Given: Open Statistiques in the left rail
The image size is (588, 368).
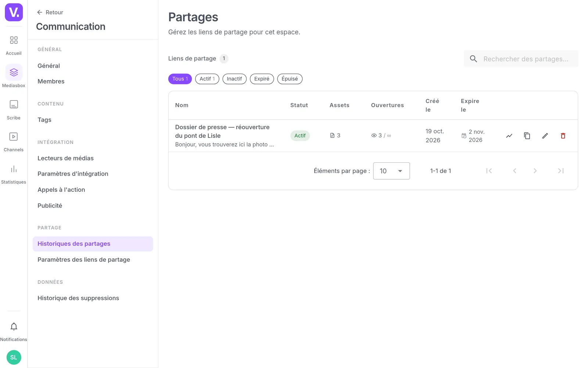Looking at the screenshot, I should tap(14, 174).
